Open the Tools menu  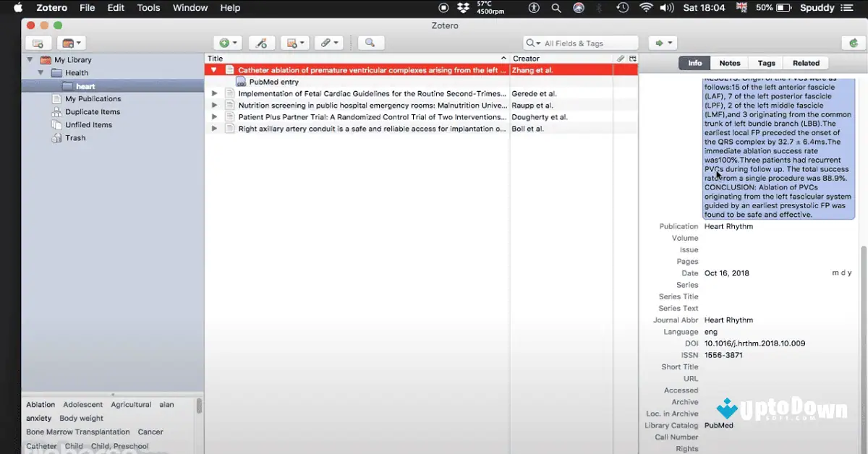148,8
